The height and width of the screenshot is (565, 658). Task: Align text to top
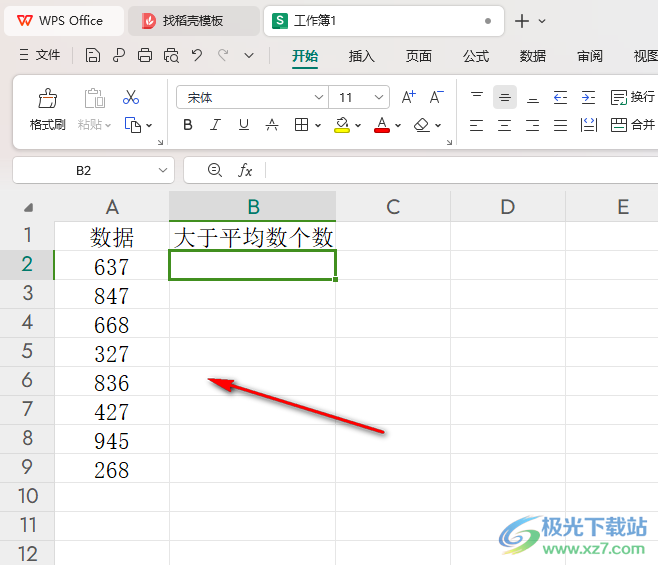[477, 97]
